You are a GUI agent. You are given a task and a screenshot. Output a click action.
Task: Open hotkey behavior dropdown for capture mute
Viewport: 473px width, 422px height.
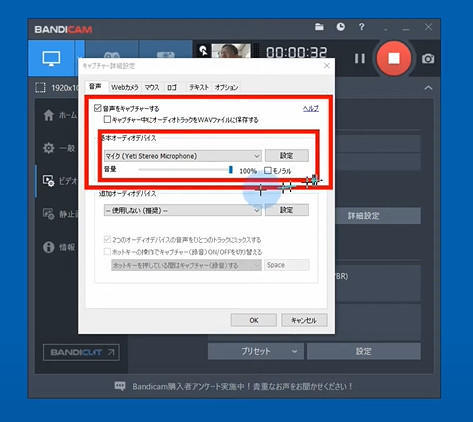[x=186, y=265]
